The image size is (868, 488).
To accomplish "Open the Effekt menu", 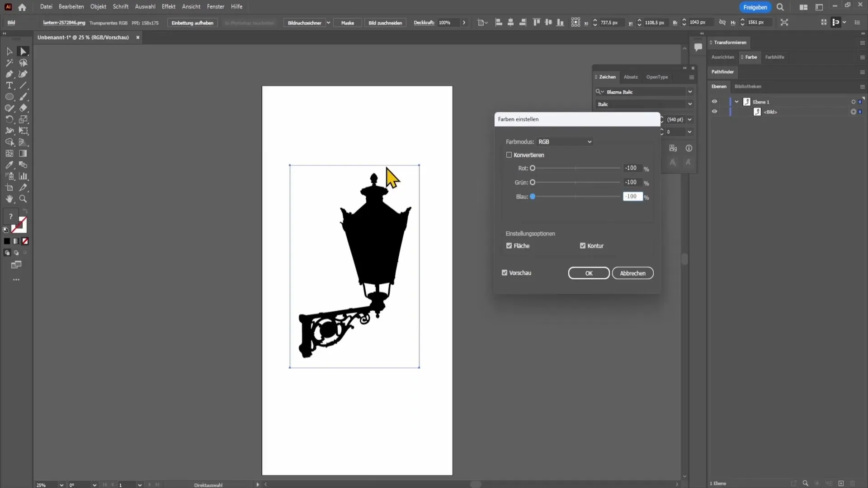I will pos(169,7).
